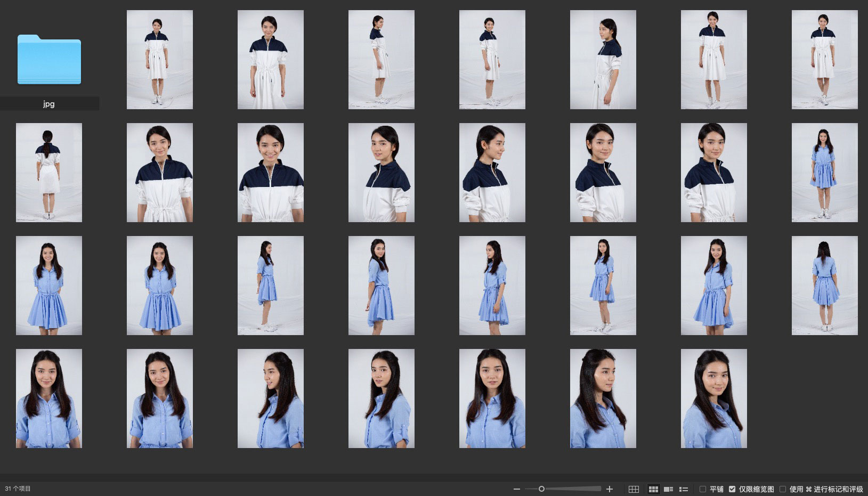The height and width of the screenshot is (496, 868).
Task: Uncheck the 仅限缩览图 checkbox
Action: 732,489
